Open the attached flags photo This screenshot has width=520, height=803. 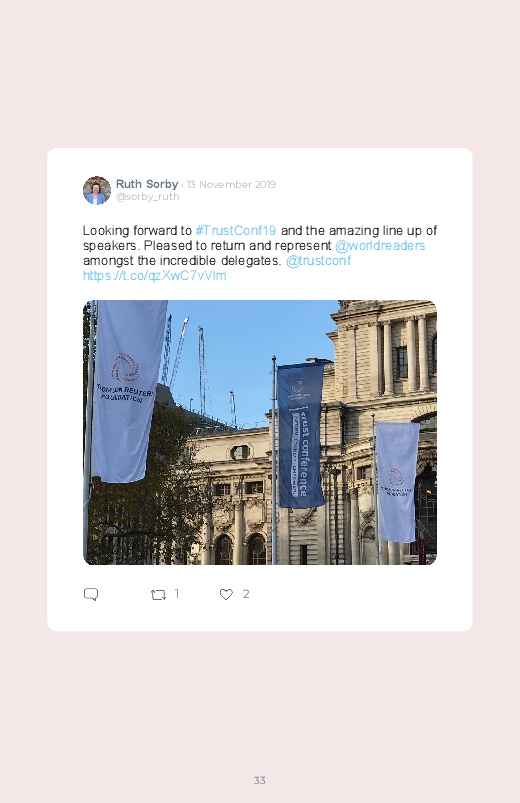pyautogui.click(x=260, y=432)
